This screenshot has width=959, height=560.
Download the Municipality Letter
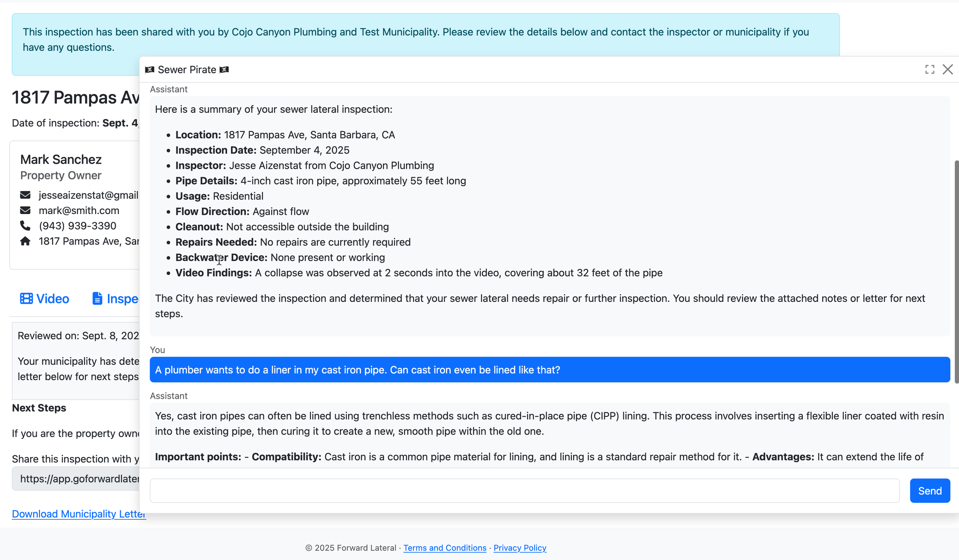[78, 514]
